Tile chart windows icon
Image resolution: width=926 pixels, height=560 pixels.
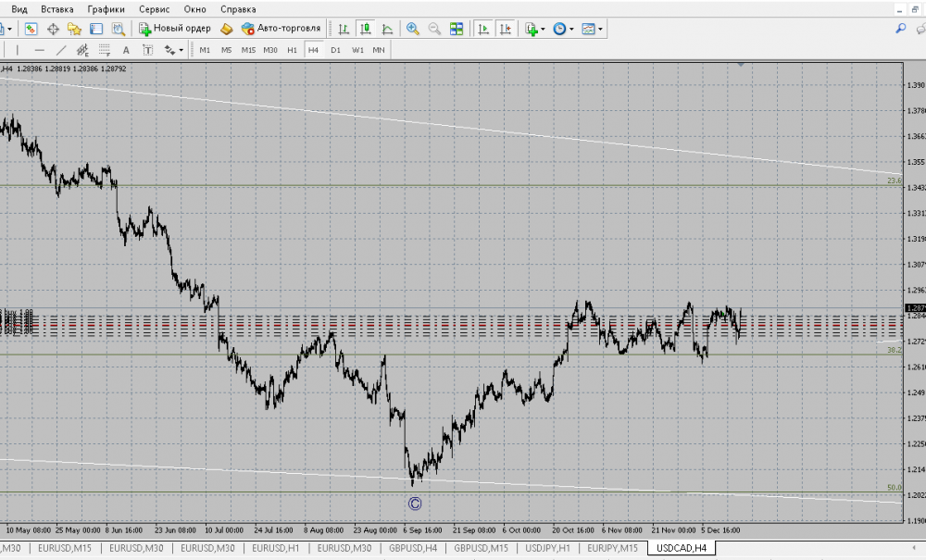[457, 29]
